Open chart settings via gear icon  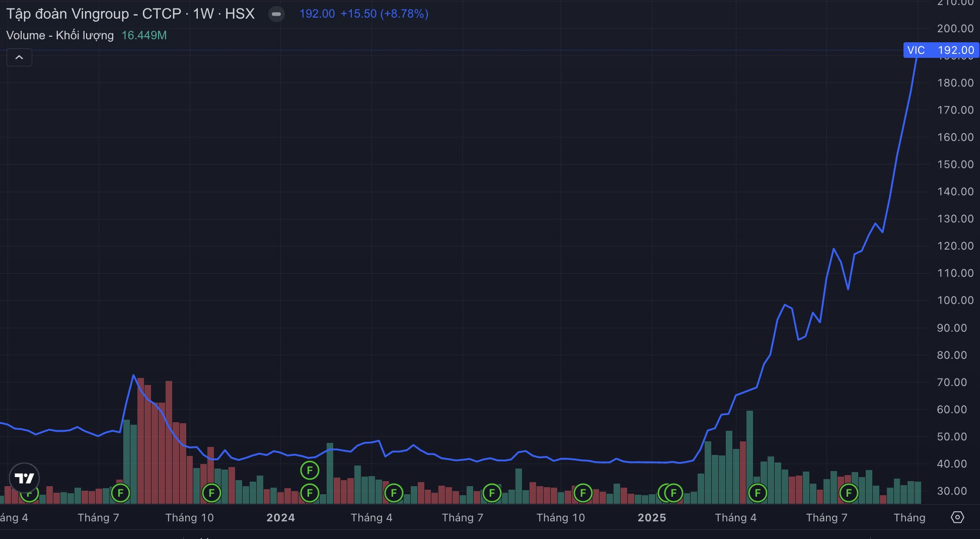coord(957,517)
